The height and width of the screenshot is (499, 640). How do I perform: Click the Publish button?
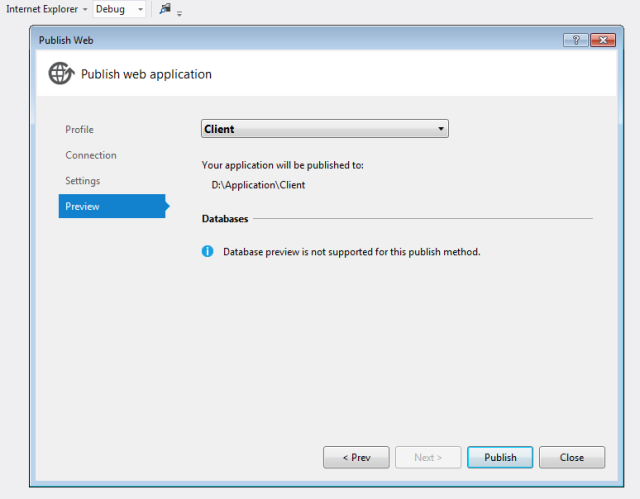500,457
